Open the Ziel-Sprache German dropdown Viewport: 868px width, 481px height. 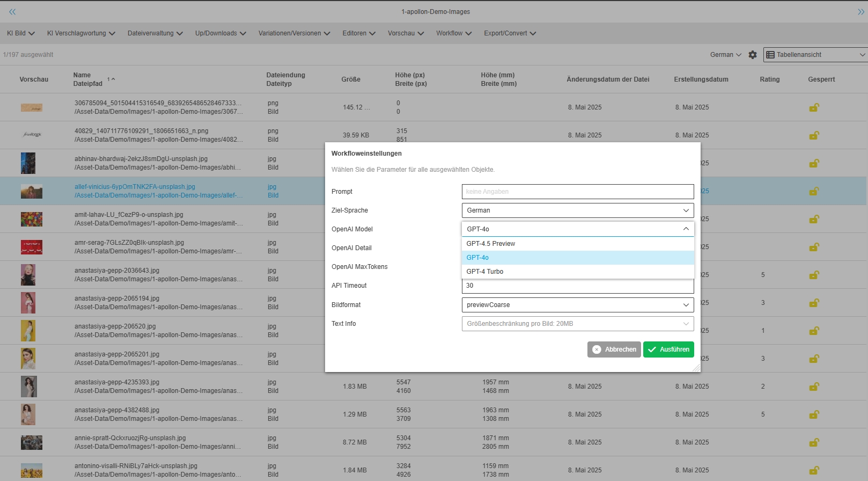(x=577, y=210)
